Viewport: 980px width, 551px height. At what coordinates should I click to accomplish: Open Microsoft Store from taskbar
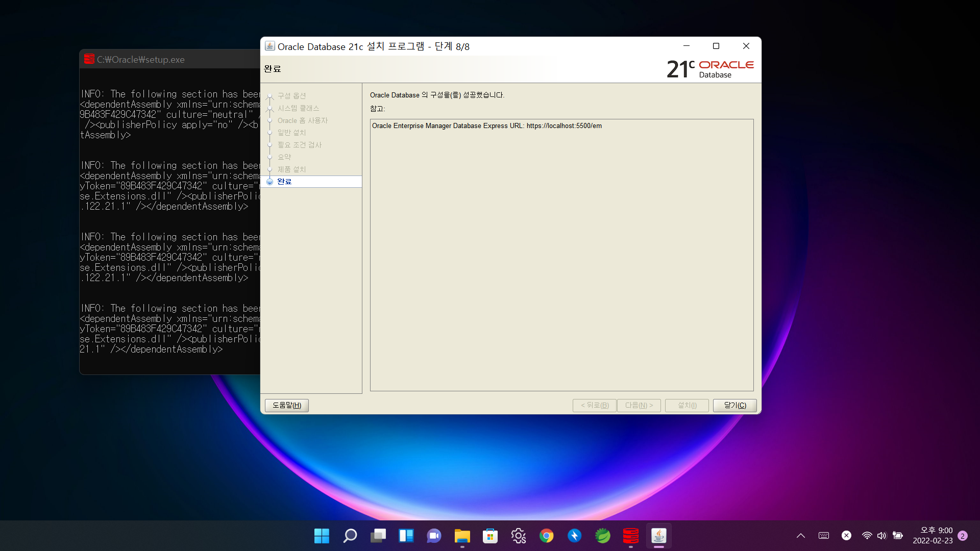491,536
